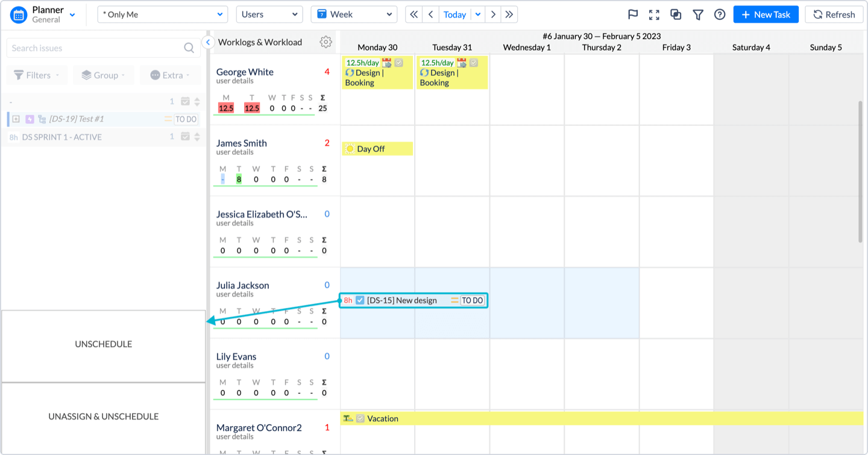Collapse left panel with arrow circle
This screenshot has height=455, width=868.
click(x=208, y=42)
